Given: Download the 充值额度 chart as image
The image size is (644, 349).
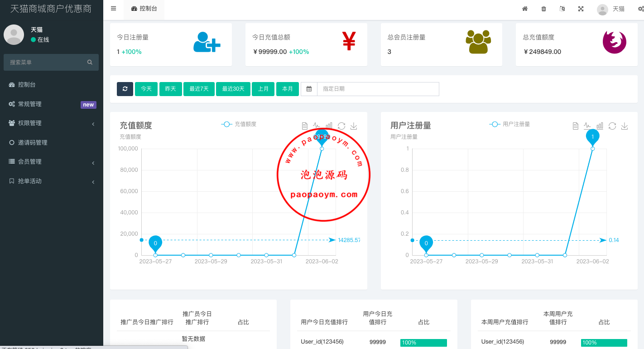Looking at the screenshot, I should [x=354, y=126].
